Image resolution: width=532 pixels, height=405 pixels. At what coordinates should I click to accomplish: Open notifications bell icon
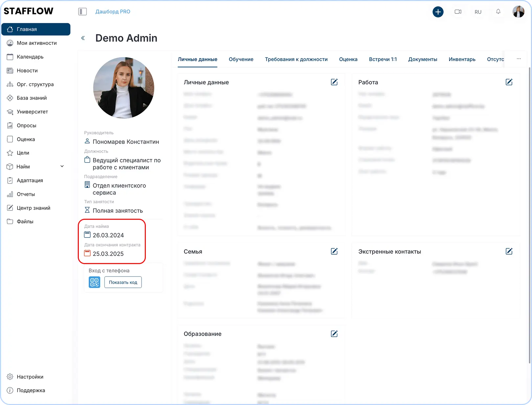(498, 12)
